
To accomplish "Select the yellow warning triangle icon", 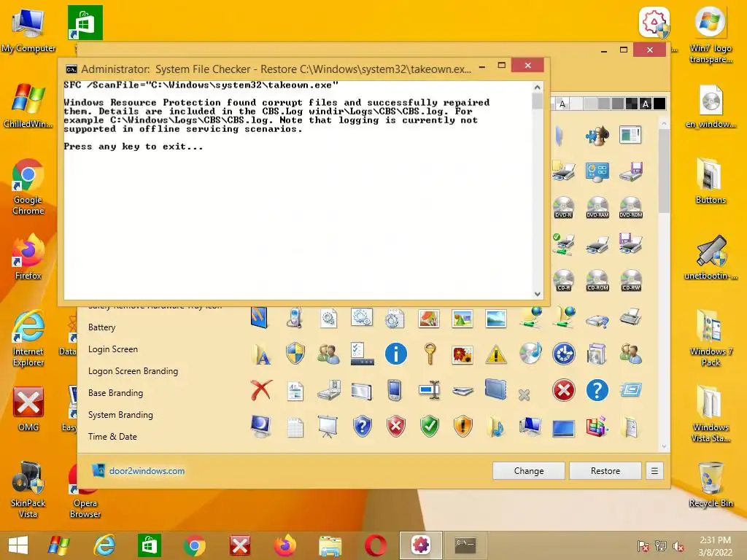I will coord(496,354).
